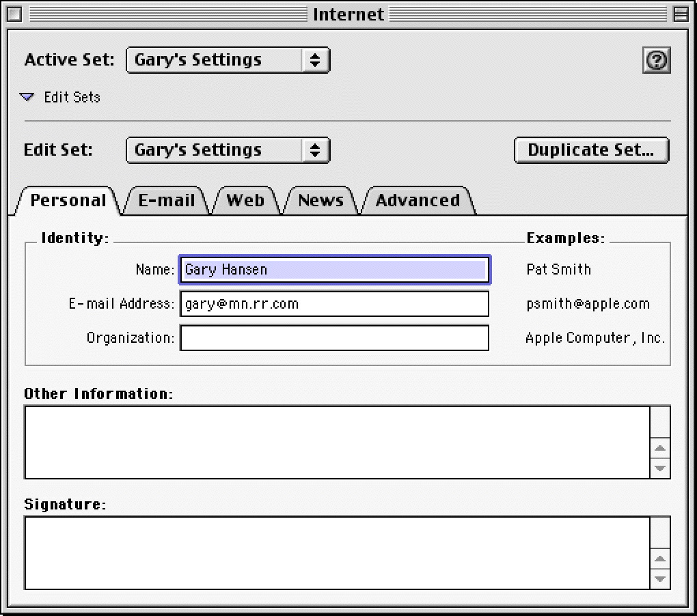
Task: Click the example text Pat Smith
Action: (x=559, y=269)
